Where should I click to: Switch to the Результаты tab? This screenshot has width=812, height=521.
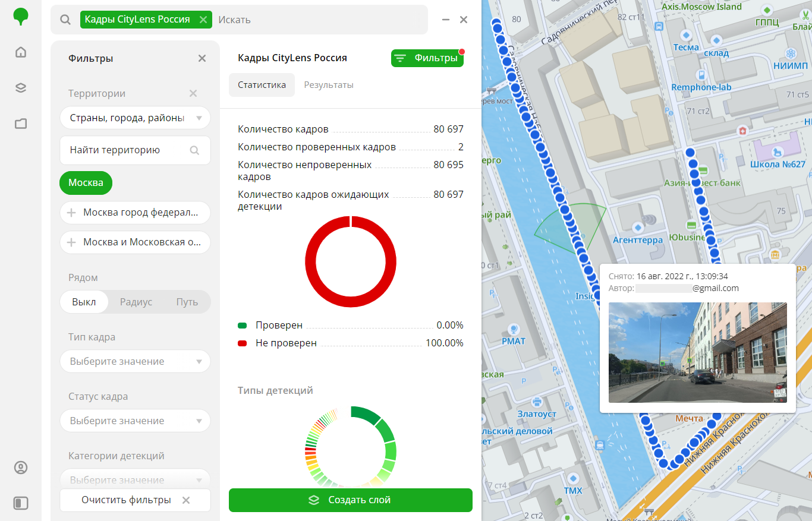point(329,85)
